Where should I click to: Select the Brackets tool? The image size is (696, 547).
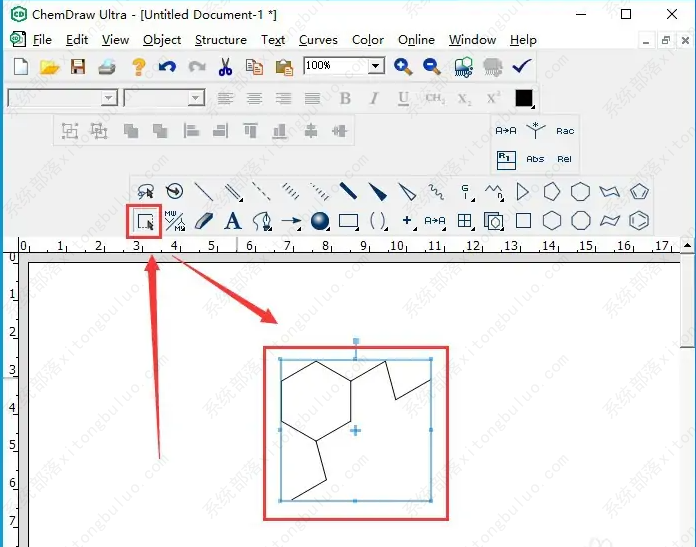(x=378, y=221)
